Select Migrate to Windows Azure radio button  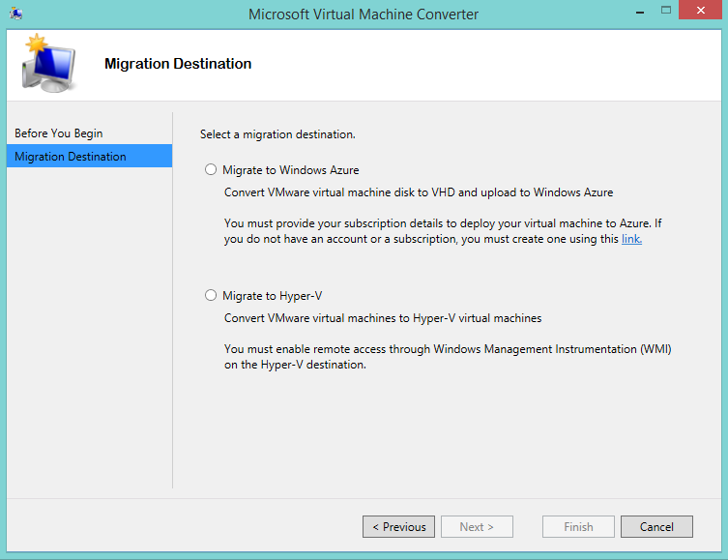[211, 170]
